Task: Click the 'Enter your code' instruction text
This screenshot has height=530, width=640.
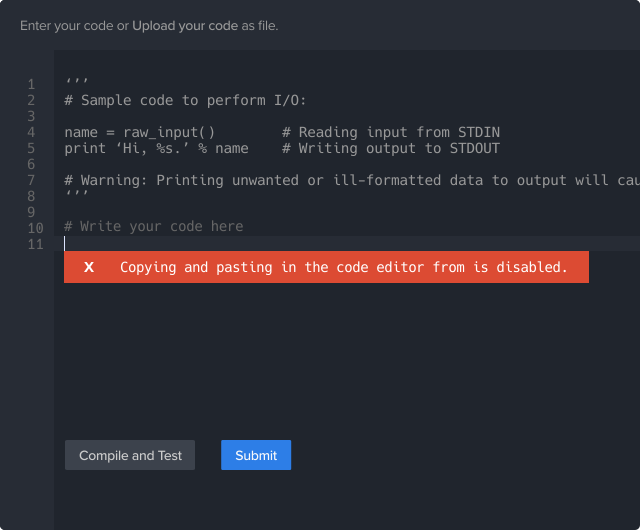Action: point(67,26)
